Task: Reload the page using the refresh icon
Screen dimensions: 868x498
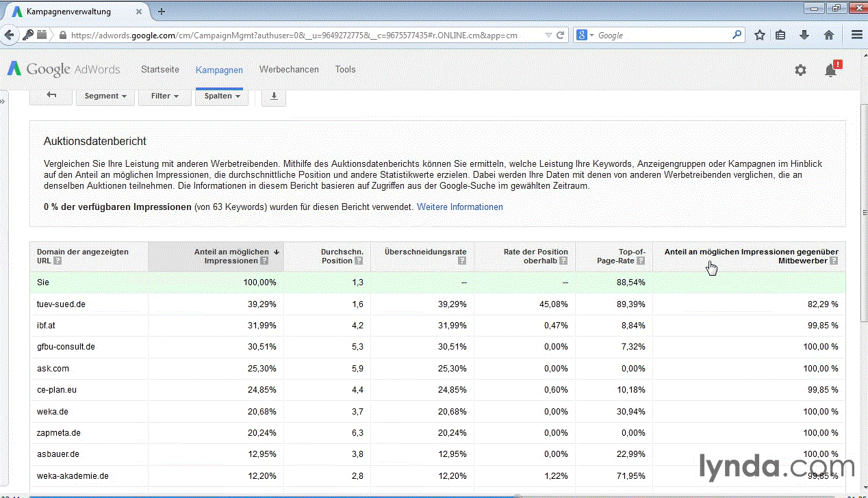Action: (x=561, y=35)
